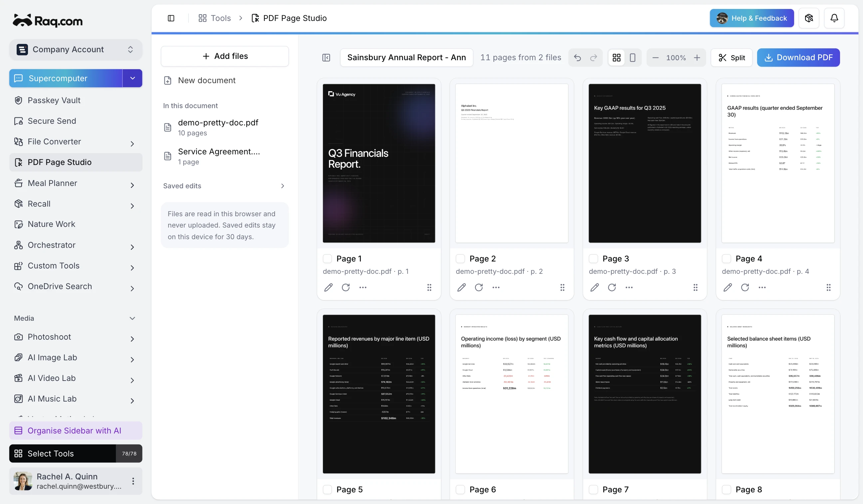The height and width of the screenshot is (504, 863).
Task: Zoom in with the plus button
Action: pyautogui.click(x=697, y=58)
